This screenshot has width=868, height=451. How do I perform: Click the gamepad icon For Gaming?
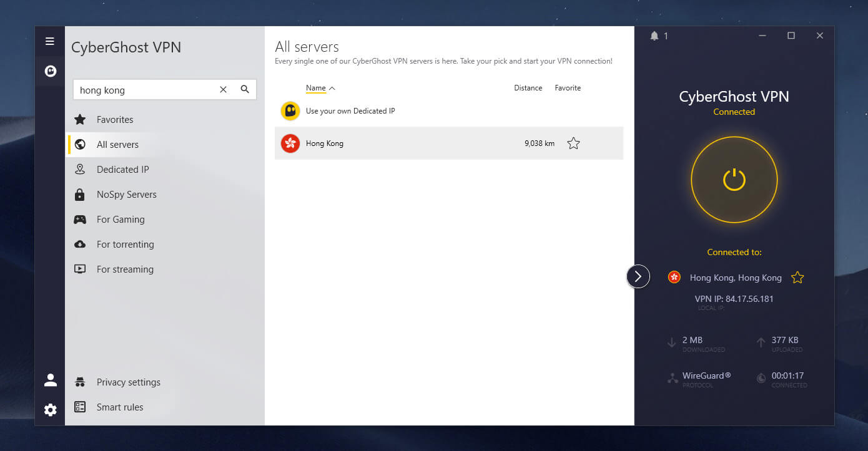click(80, 220)
